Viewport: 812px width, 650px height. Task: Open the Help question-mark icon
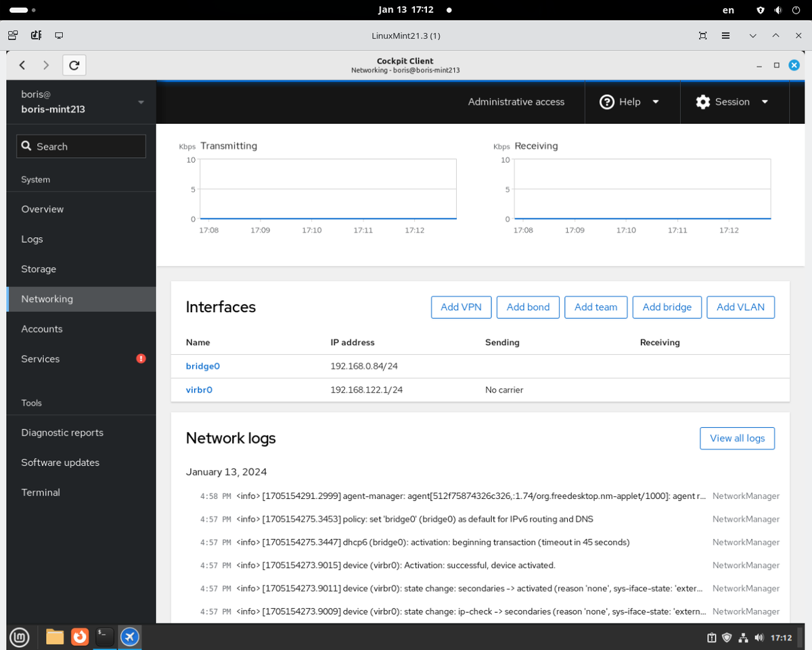coord(607,102)
